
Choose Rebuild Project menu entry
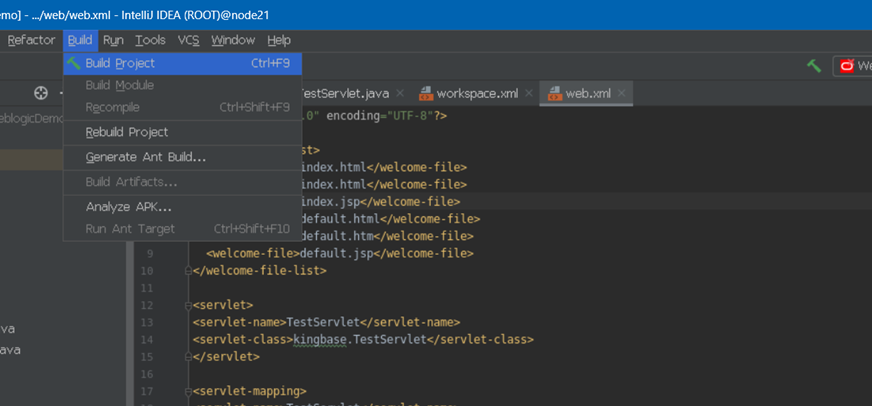point(126,132)
